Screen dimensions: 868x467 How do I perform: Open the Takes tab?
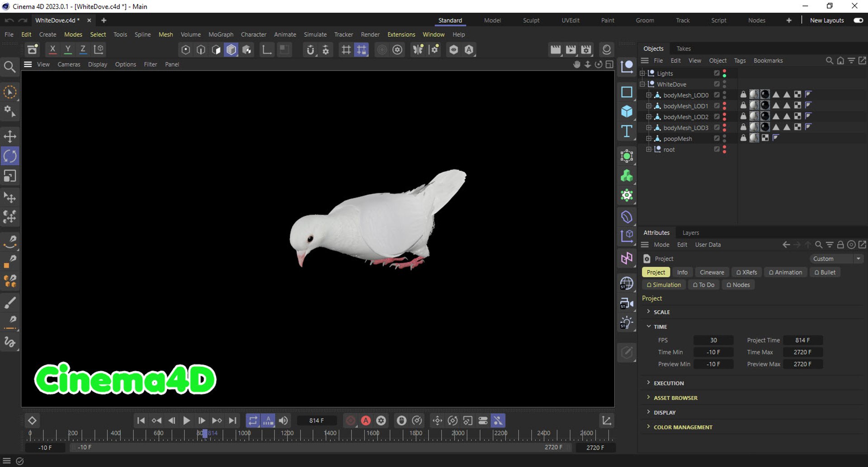pos(684,48)
